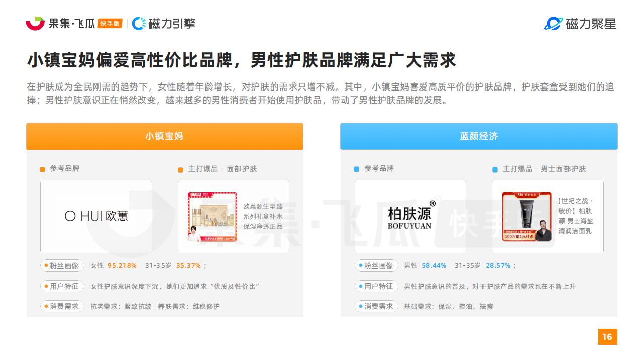Click the blue 用户特征 pill label
Viewport: 644px width, 362px height.
(x=376, y=286)
